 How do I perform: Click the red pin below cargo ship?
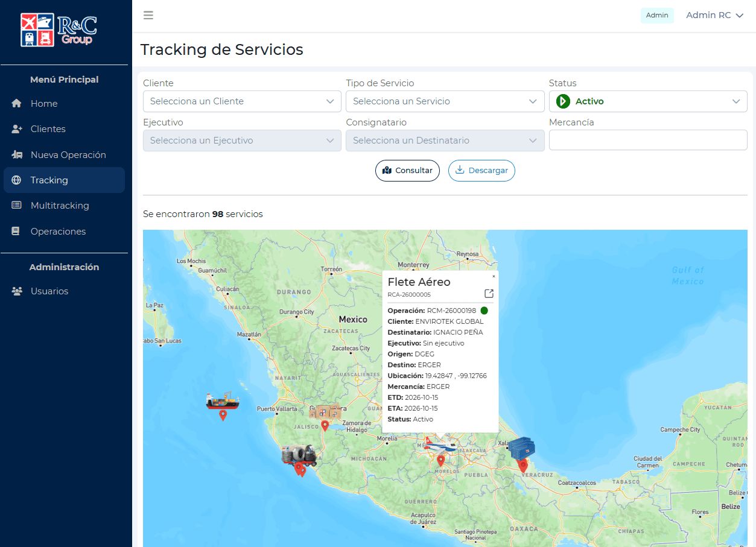(x=223, y=415)
